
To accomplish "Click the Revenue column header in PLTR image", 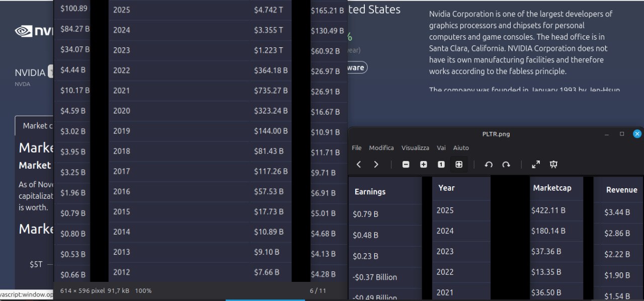I will tap(621, 190).
